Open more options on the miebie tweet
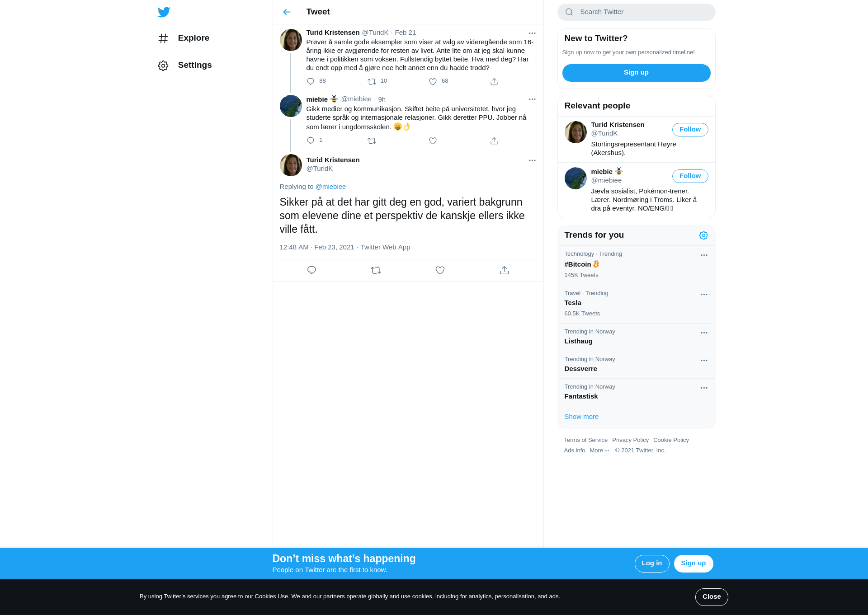The image size is (868, 615). [x=532, y=99]
